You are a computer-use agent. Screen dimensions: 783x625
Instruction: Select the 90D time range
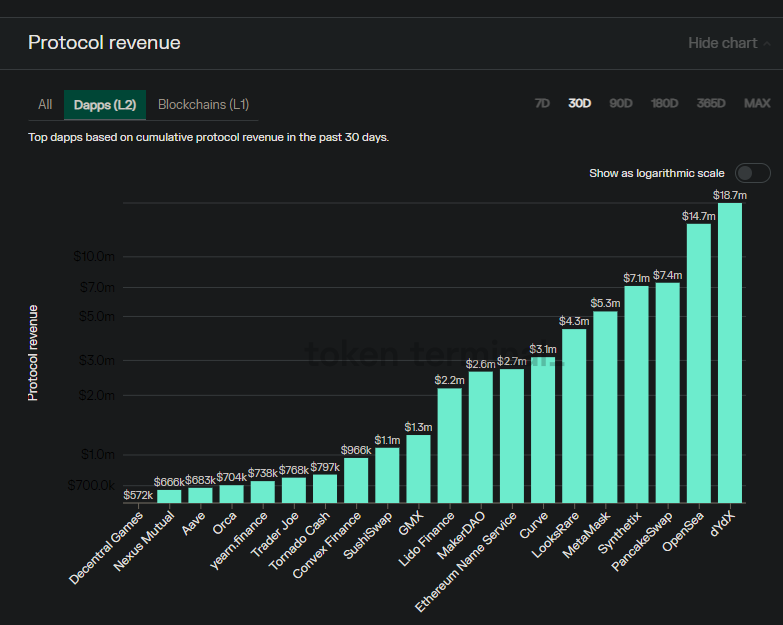[620, 103]
